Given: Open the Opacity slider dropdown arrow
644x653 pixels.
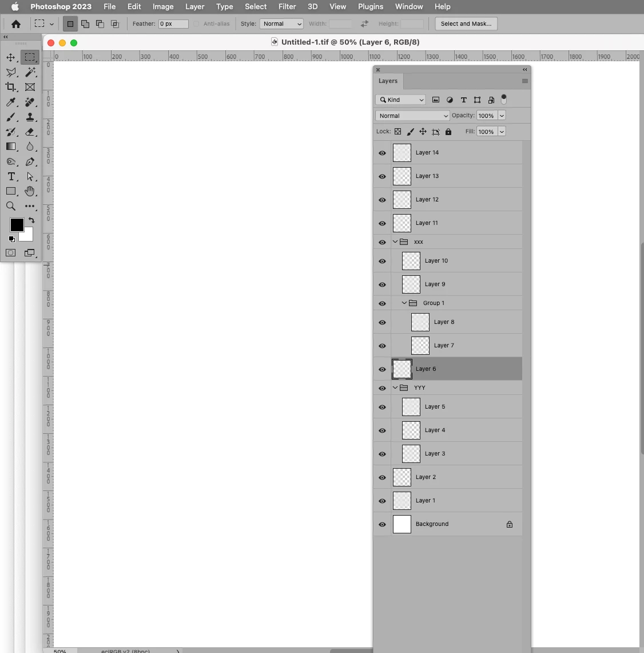Looking at the screenshot, I should click(x=502, y=116).
